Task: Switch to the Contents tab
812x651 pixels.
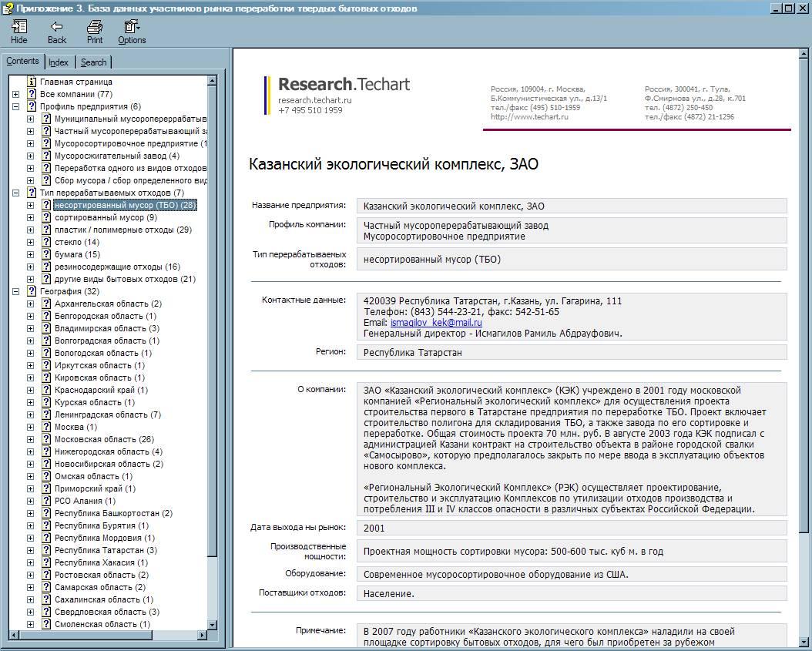Action: [22, 61]
